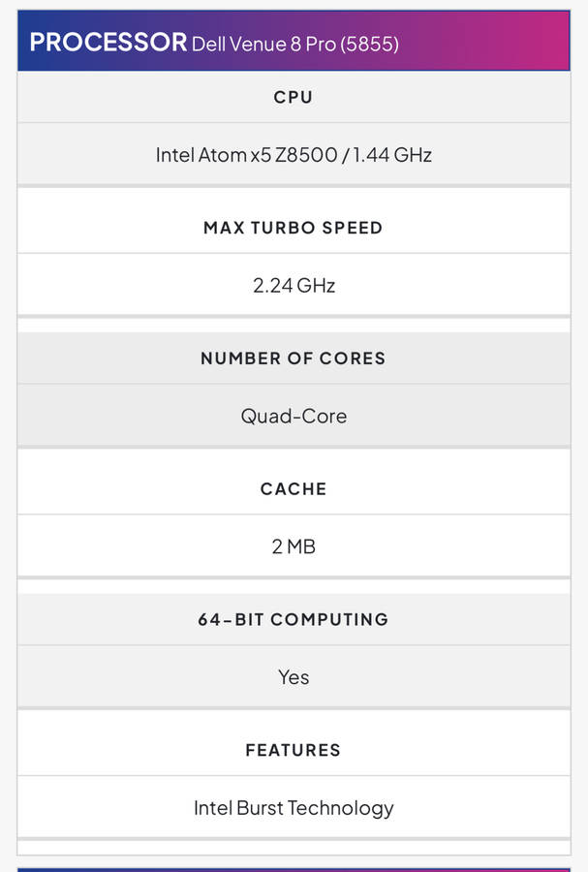Viewport: 588px width, 872px height.
Task: Select the 2.24 GHz turbo value
Action: 294,285
